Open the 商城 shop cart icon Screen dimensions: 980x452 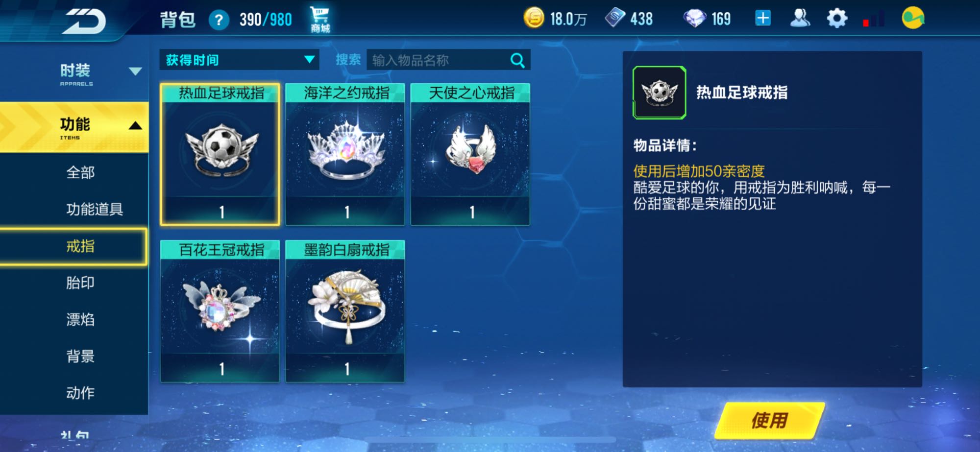tap(319, 20)
